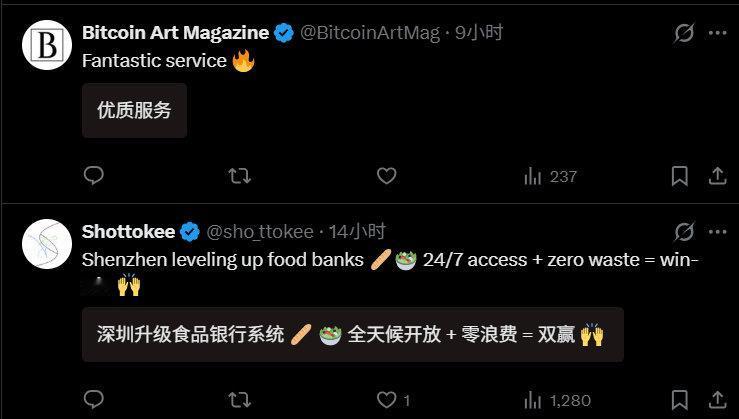739x419 pixels.
Task: Share the Bitcoin Art Magazine tweet
Action: point(717,176)
